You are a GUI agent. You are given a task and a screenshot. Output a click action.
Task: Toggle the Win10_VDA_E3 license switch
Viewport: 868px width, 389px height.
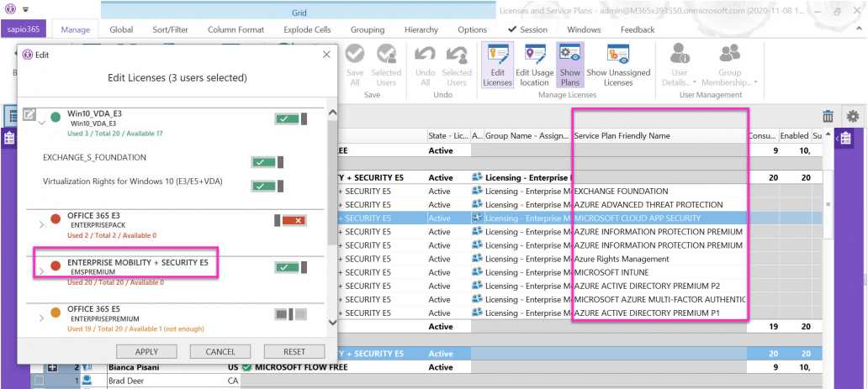291,118
